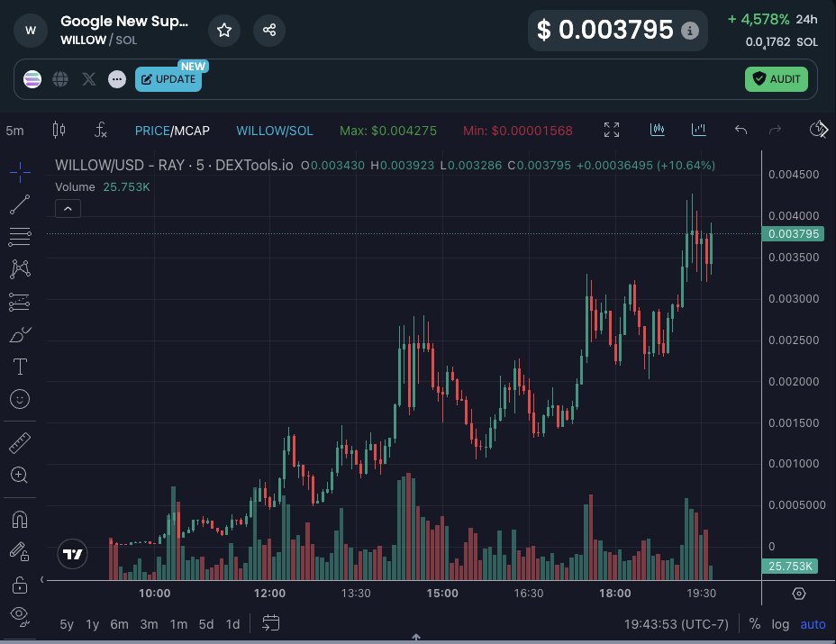Click the undo arrow in chart toolbar
The image size is (836, 644).
click(741, 130)
